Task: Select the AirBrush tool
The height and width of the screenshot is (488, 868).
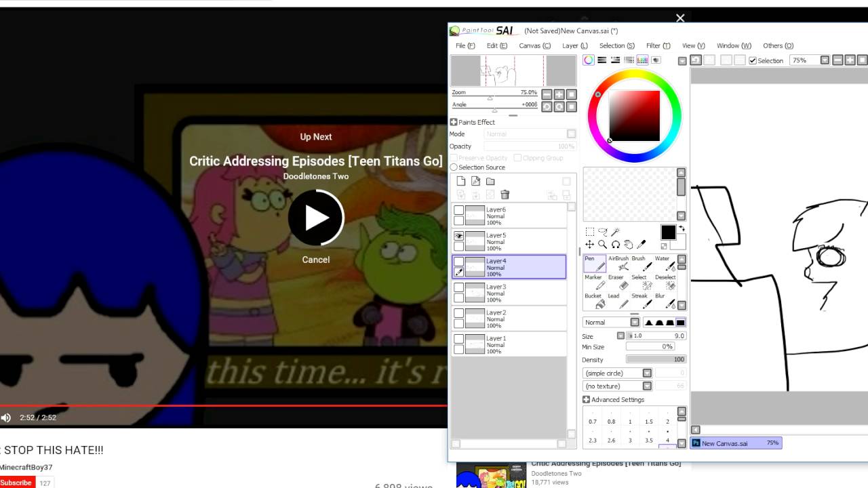Action: pos(618,264)
